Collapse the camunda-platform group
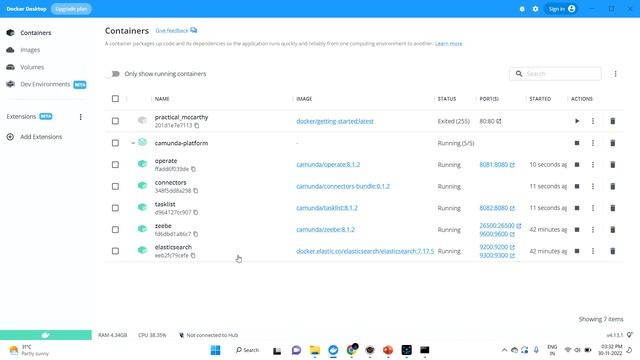 133,143
